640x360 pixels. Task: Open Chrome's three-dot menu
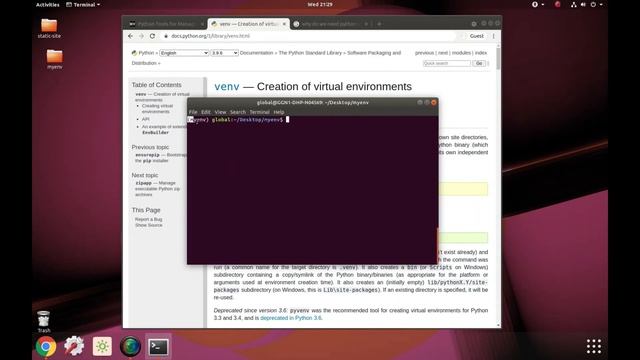click(493, 36)
